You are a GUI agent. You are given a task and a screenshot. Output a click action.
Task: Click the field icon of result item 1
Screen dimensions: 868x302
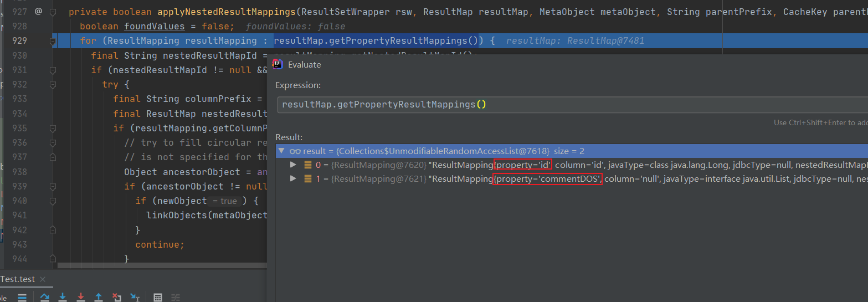tap(307, 178)
